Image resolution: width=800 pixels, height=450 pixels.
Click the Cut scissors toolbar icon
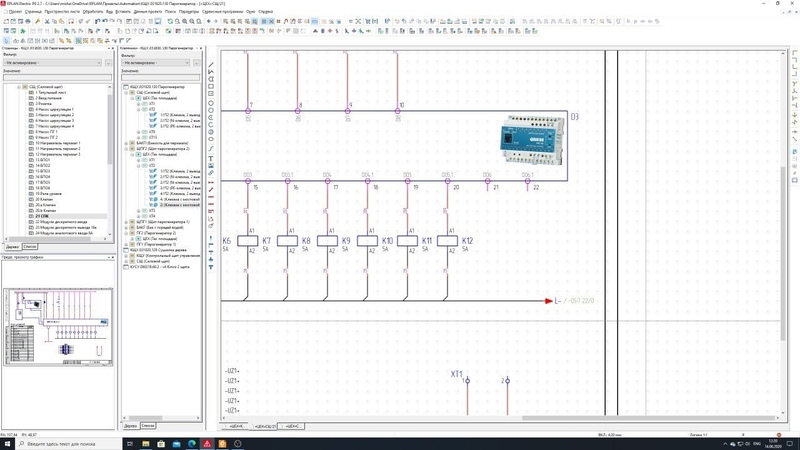click(x=47, y=21)
